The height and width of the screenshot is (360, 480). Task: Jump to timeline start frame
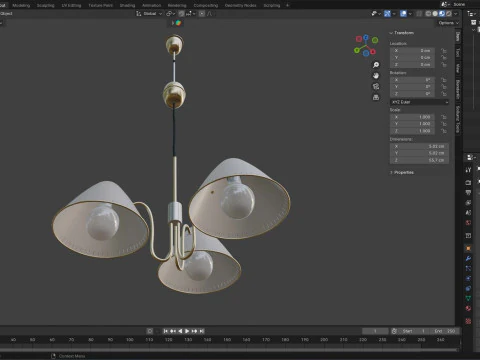click(x=165, y=331)
